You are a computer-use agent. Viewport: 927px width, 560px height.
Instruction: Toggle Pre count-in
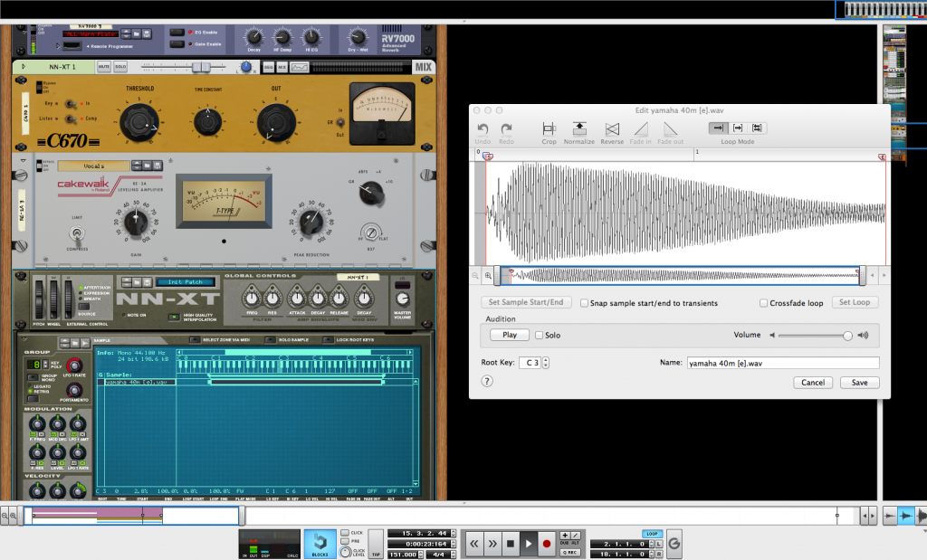(x=345, y=541)
